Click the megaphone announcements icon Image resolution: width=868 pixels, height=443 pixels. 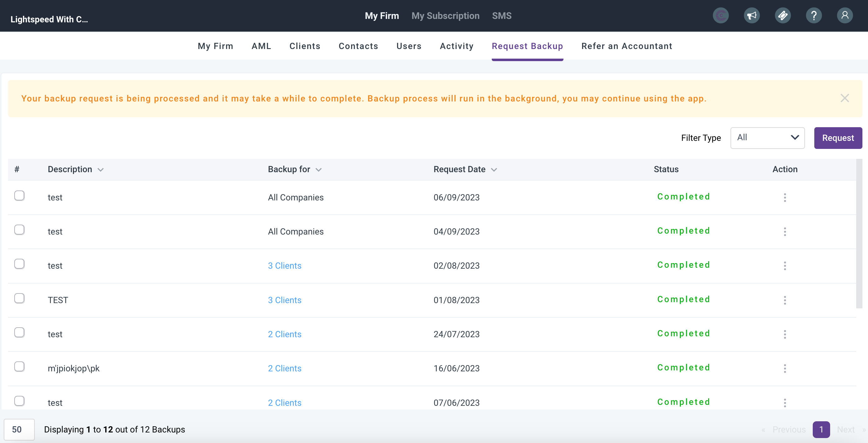[751, 16]
